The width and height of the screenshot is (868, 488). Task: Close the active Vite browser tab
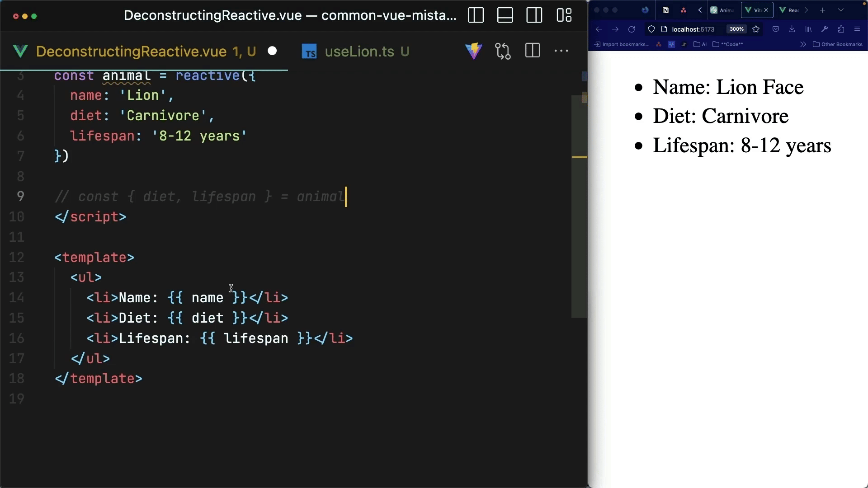click(766, 10)
